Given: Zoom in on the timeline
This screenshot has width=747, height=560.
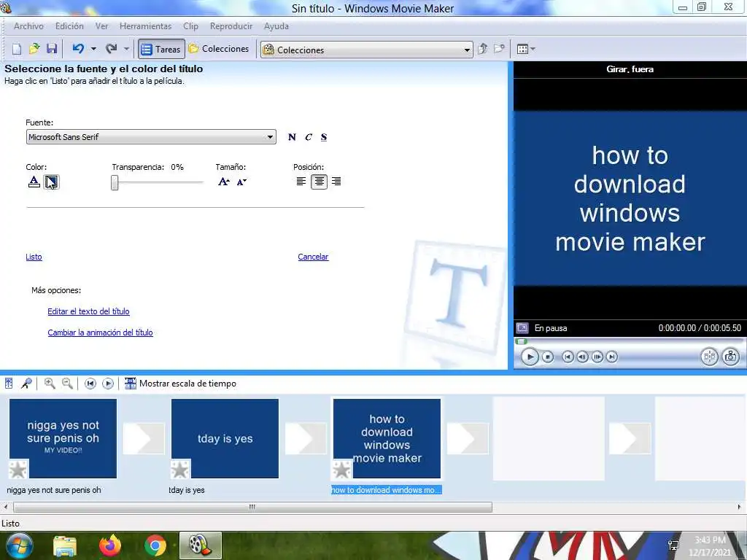Looking at the screenshot, I should pos(50,384).
